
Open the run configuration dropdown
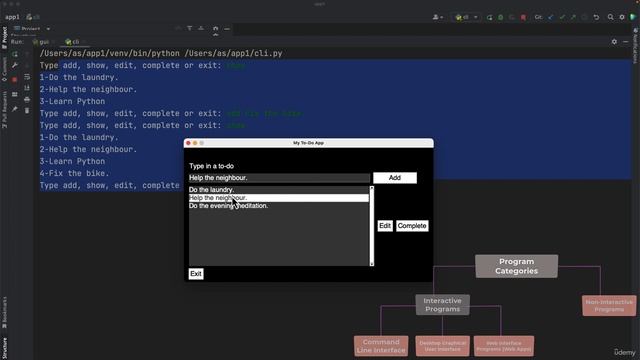pos(466,17)
